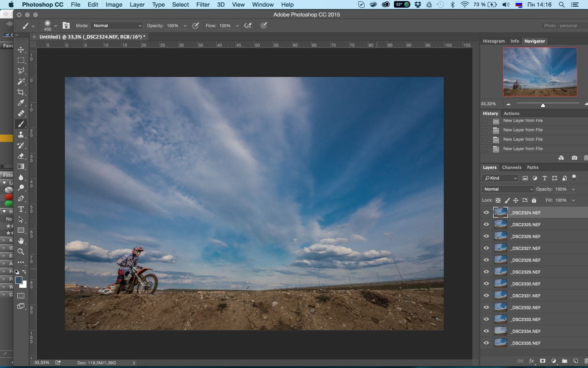Switch to the Channels tab

(x=512, y=168)
